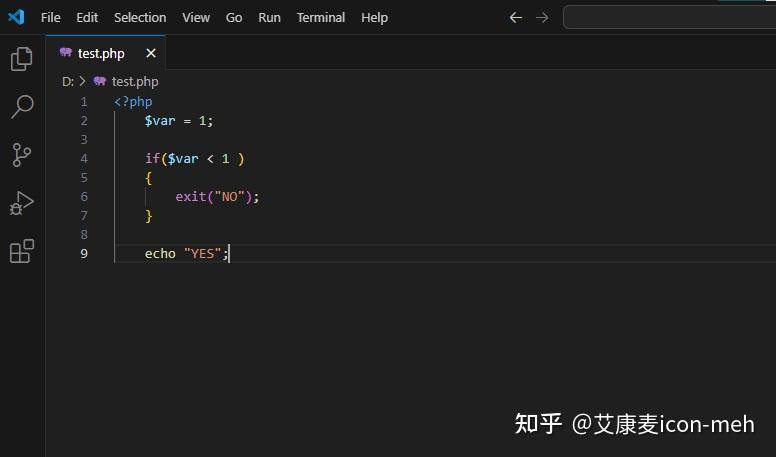
Task: Click the if keyword on line 4
Action: 152,158
